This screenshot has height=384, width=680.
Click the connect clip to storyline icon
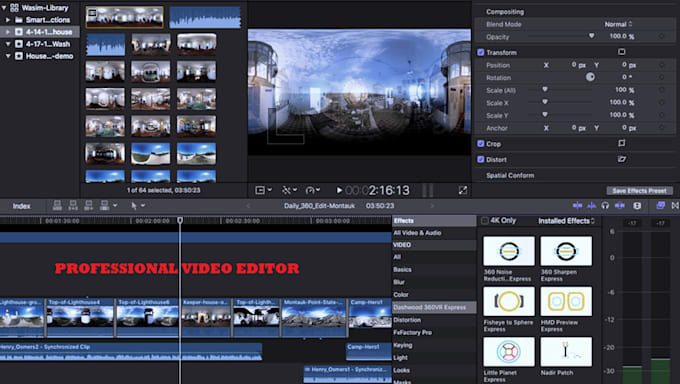pos(57,206)
